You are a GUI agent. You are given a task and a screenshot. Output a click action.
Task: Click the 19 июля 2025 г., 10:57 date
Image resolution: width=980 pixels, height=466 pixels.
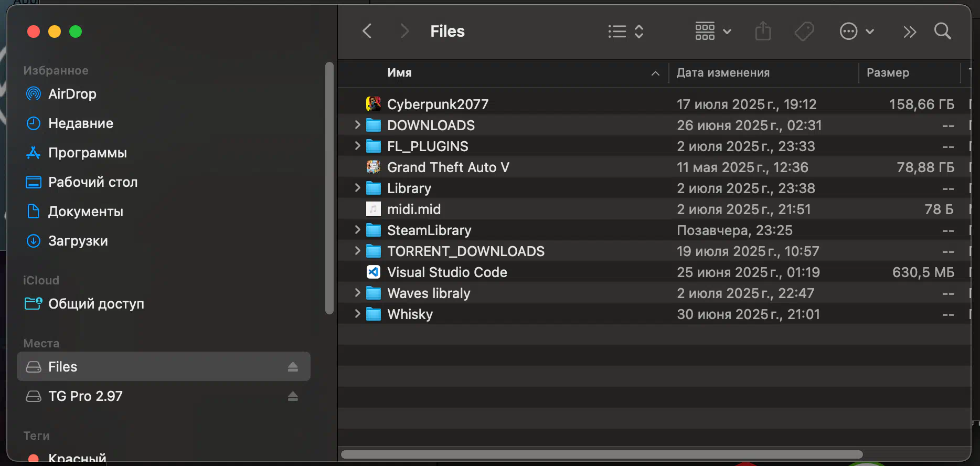click(x=748, y=251)
